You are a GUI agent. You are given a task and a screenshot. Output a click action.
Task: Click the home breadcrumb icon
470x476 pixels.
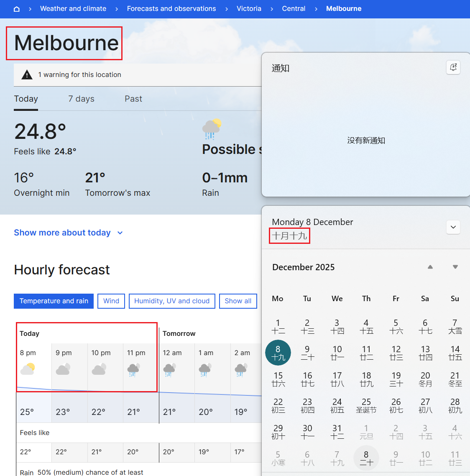(x=16, y=8)
